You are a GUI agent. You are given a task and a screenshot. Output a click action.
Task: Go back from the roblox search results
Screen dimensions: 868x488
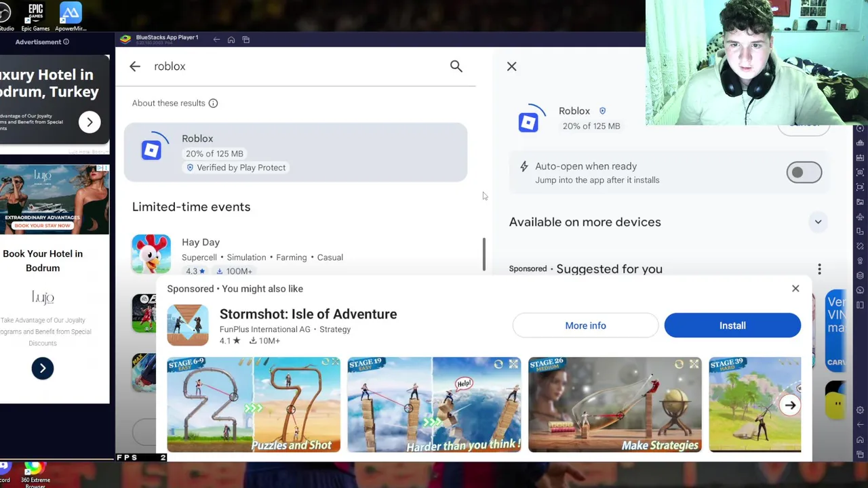(x=135, y=66)
